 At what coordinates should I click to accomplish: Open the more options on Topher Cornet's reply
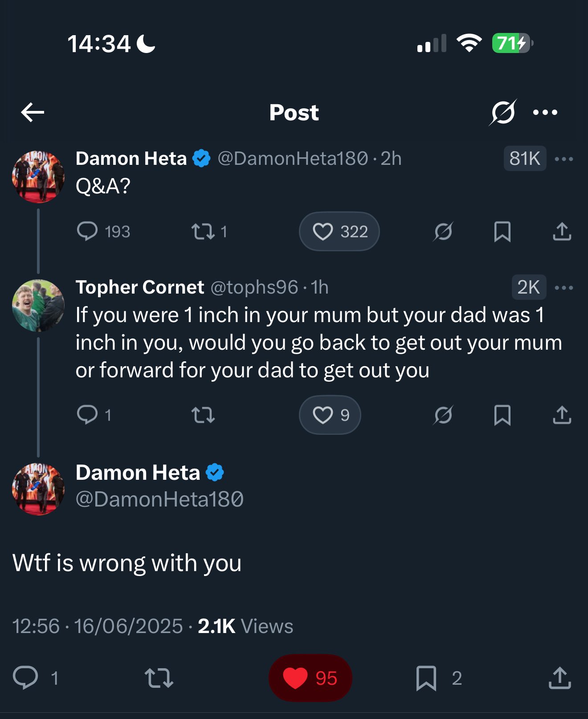point(564,288)
